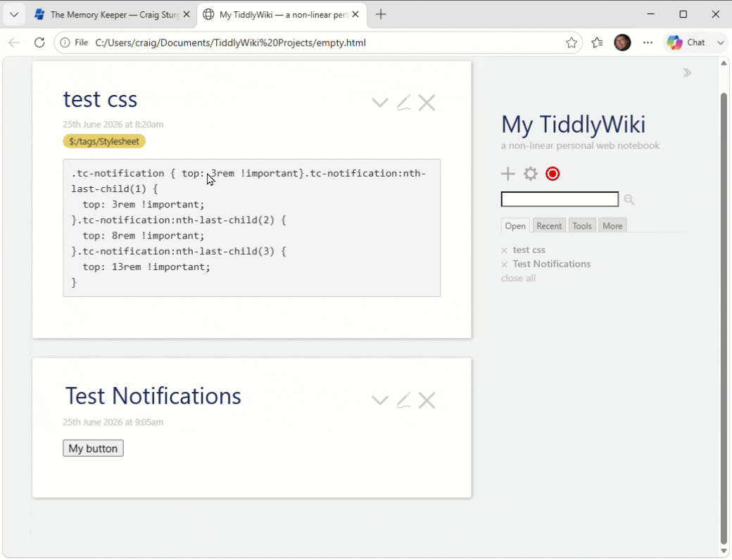Edit the test css tiddler with the pencil icon
The image size is (732, 560).
(x=403, y=103)
